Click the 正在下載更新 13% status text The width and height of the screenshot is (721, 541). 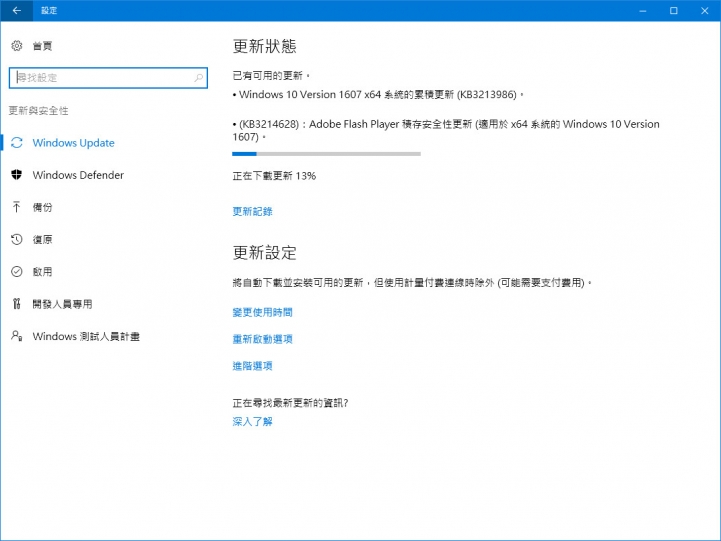(274, 176)
